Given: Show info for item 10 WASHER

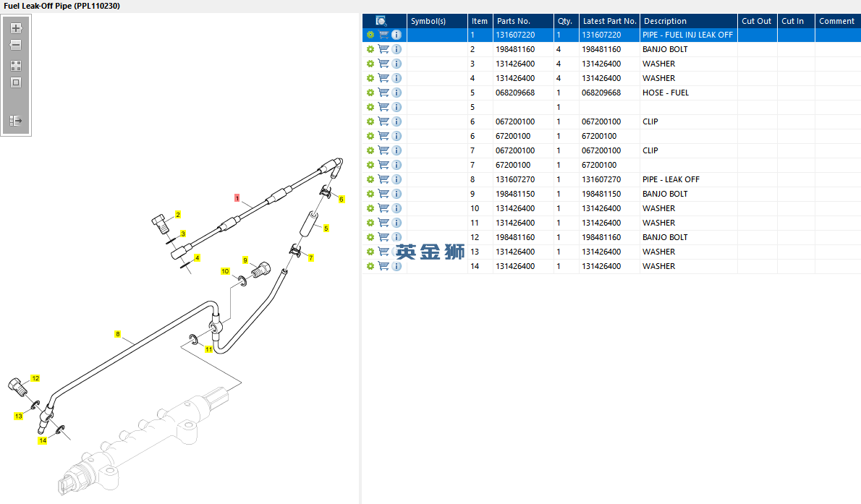Looking at the screenshot, I should [396, 208].
